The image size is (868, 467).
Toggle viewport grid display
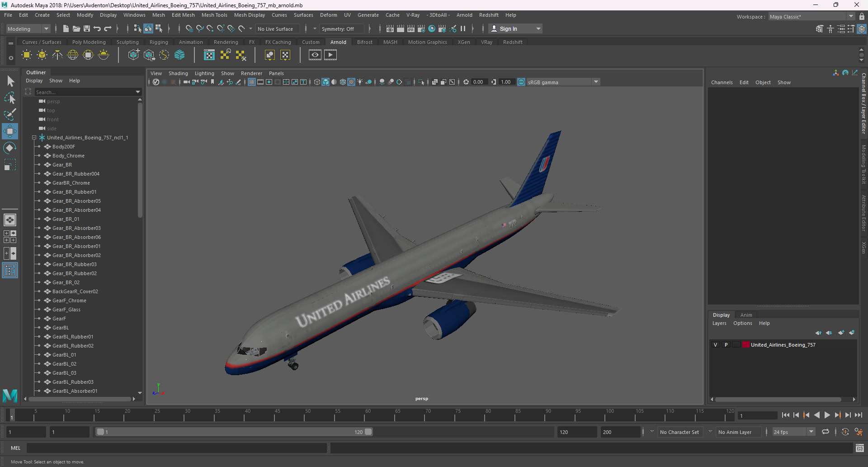coord(252,82)
